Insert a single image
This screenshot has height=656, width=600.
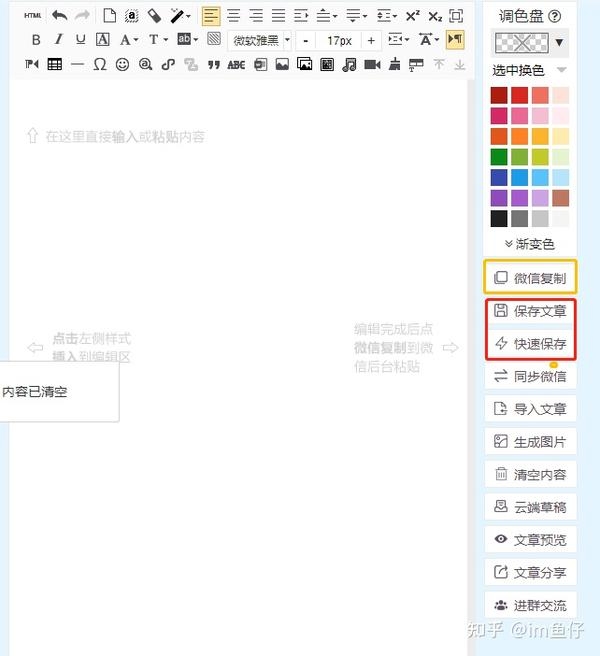click(x=282, y=64)
